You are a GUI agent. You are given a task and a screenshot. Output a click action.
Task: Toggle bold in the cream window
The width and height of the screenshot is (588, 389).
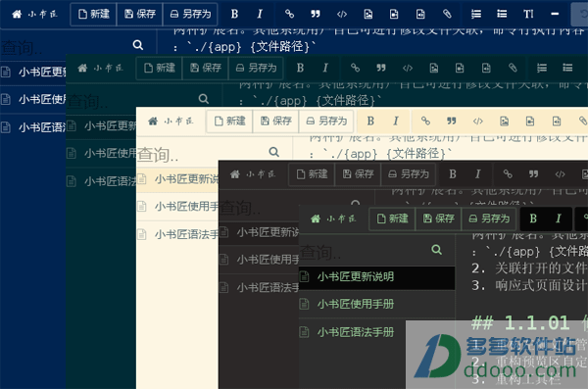370,122
